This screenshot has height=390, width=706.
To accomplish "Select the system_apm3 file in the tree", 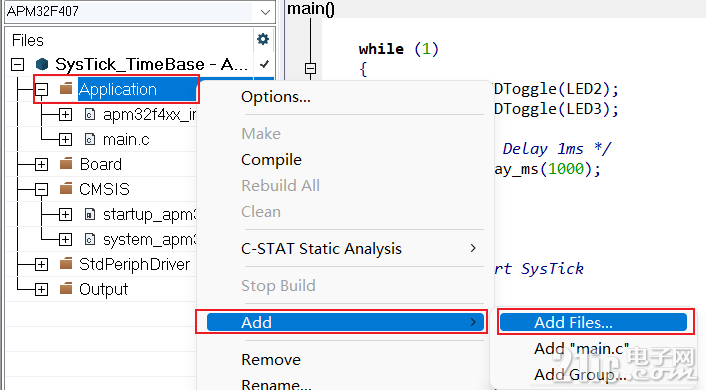I will 149,240.
